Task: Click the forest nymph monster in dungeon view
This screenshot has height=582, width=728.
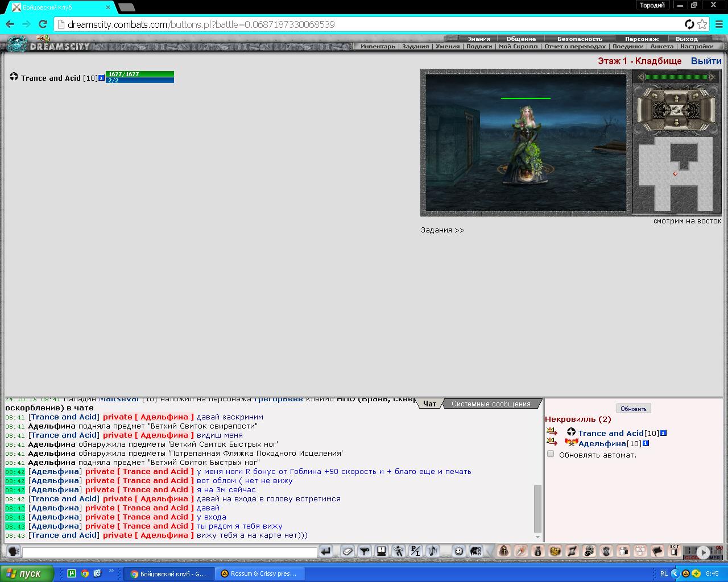Action: pyautogui.click(x=525, y=145)
